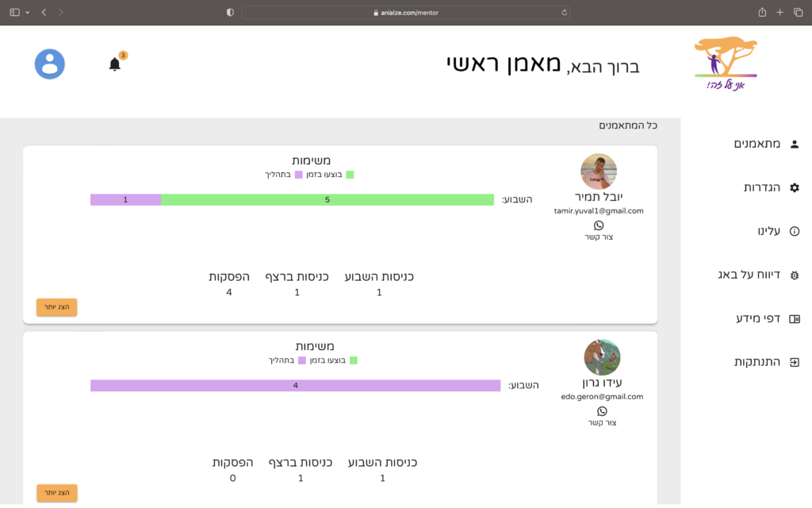
Task: Open the notifications bell icon
Action: 115,64
